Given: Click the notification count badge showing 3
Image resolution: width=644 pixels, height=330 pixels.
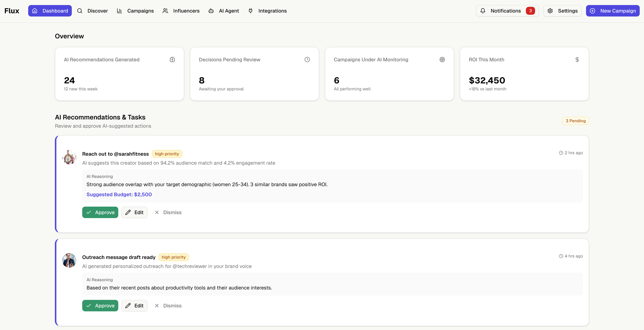Looking at the screenshot, I should coord(530,11).
